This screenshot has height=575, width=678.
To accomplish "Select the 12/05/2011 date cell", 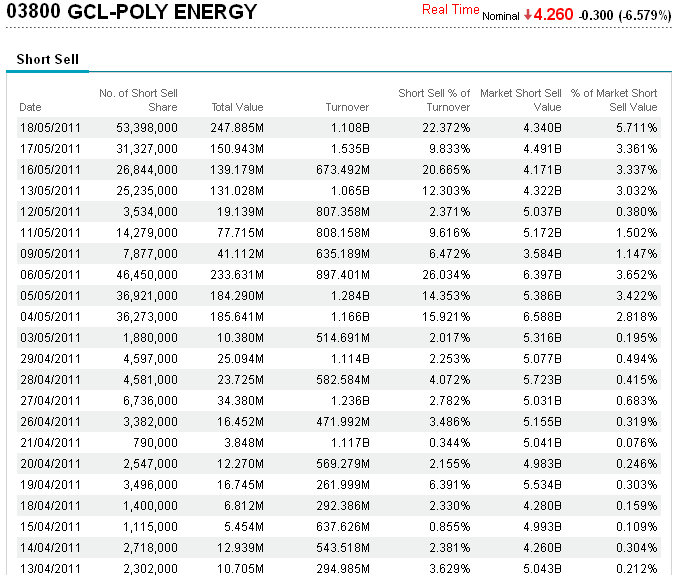I will coord(50,212).
